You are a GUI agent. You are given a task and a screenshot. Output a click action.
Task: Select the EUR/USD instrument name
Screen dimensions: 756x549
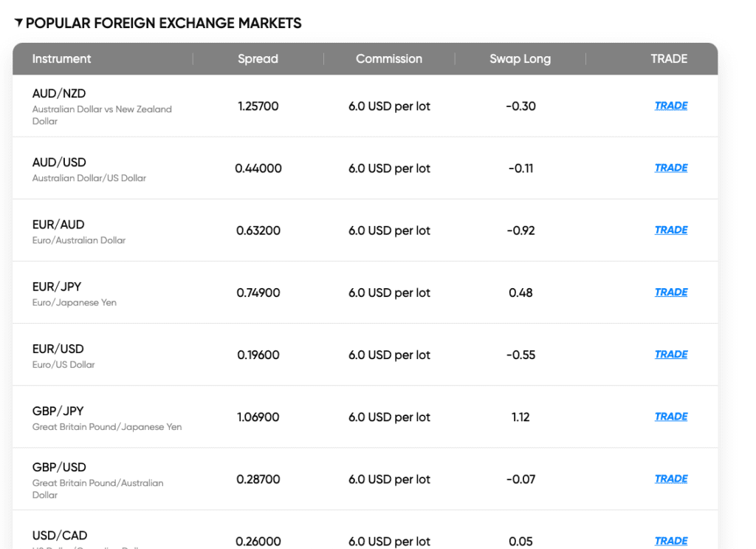click(x=58, y=349)
